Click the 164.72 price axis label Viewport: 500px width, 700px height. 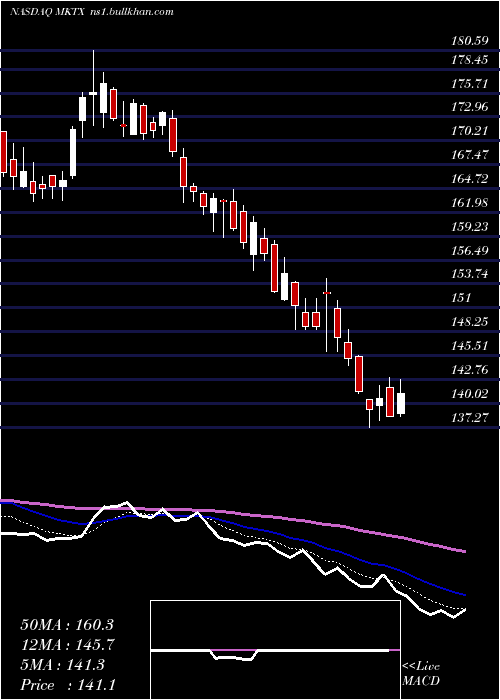coord(469,179)
